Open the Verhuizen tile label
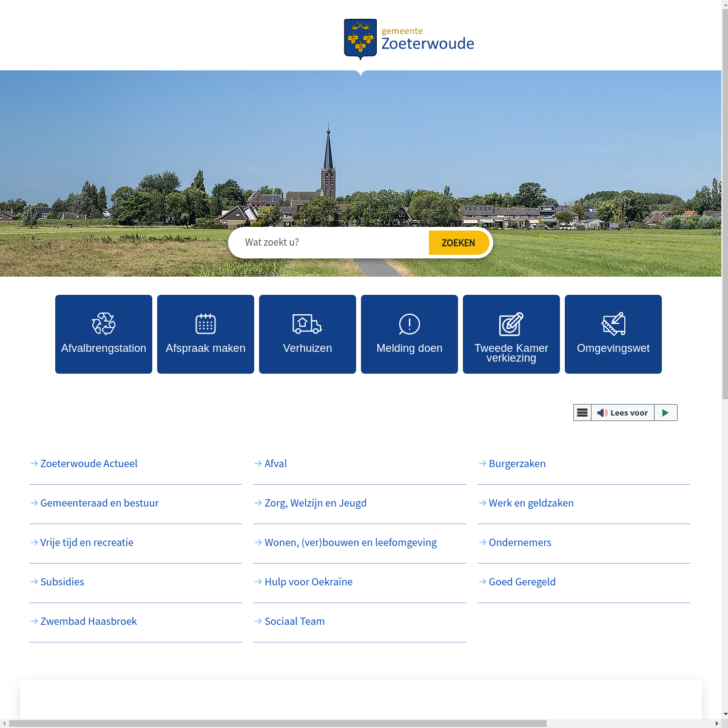The image size is (728, 728). click(308, 348)
